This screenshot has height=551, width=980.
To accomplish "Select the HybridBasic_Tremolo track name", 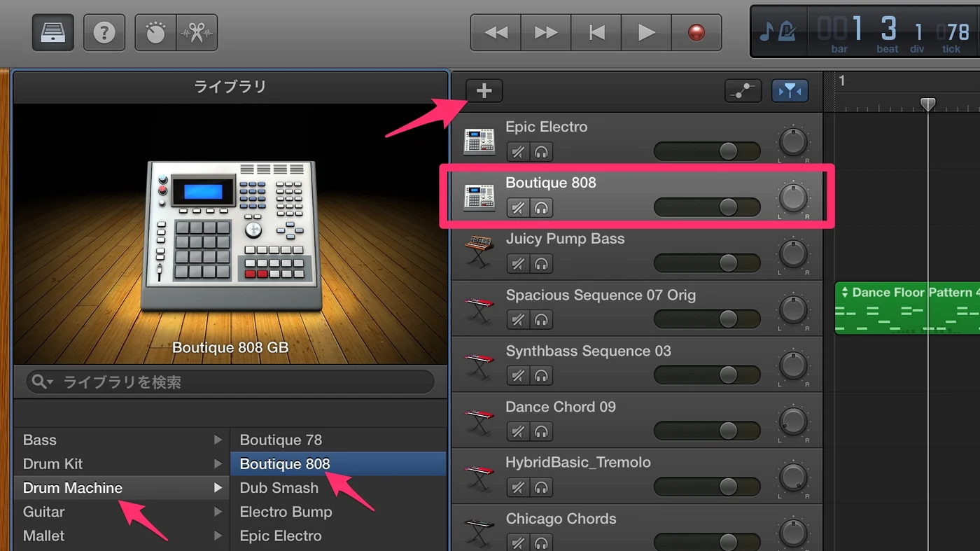I will tap(578, 462).
